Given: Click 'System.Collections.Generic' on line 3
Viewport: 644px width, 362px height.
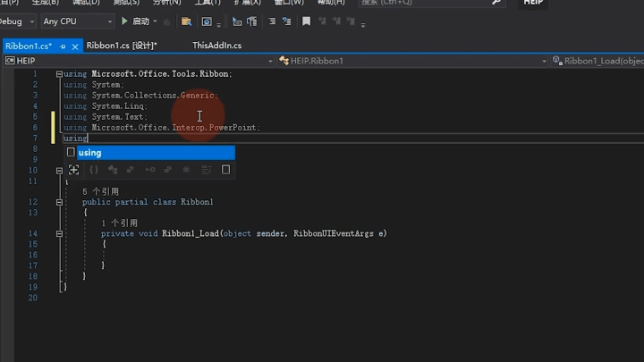Looking at the screenshot, I should pyautogui.click(x=153, y=96).
